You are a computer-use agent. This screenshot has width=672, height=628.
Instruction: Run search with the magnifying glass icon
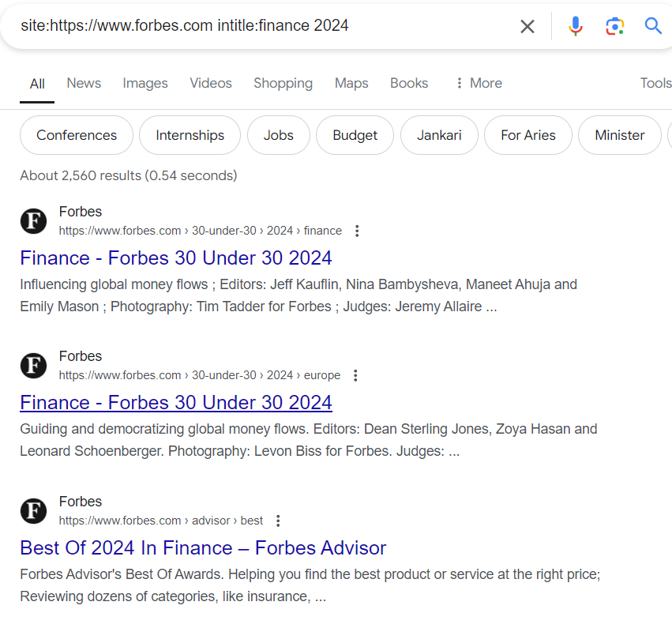point(653,26)
